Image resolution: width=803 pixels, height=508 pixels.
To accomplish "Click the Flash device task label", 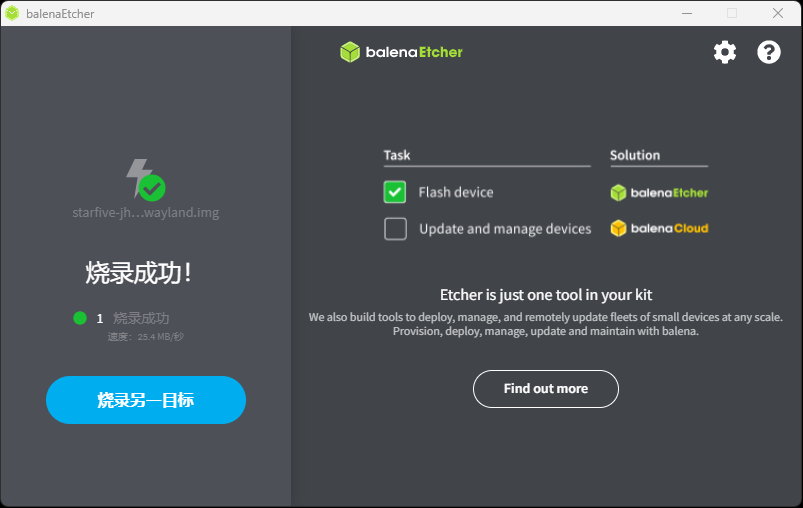I will (456, 193).
